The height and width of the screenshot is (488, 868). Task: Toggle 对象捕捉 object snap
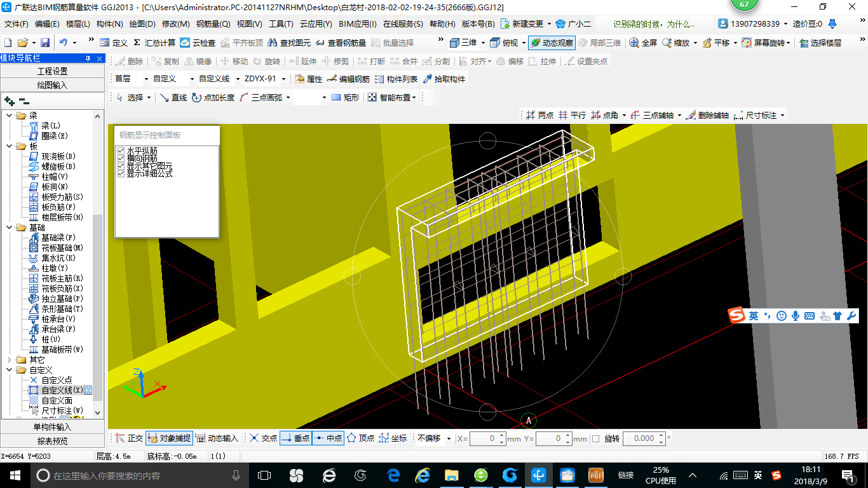(168, 438)
